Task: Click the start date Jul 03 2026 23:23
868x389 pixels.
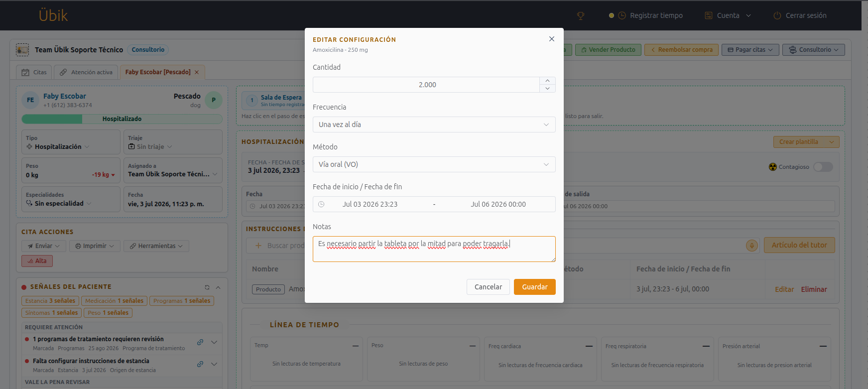Action: coord(370,204)
